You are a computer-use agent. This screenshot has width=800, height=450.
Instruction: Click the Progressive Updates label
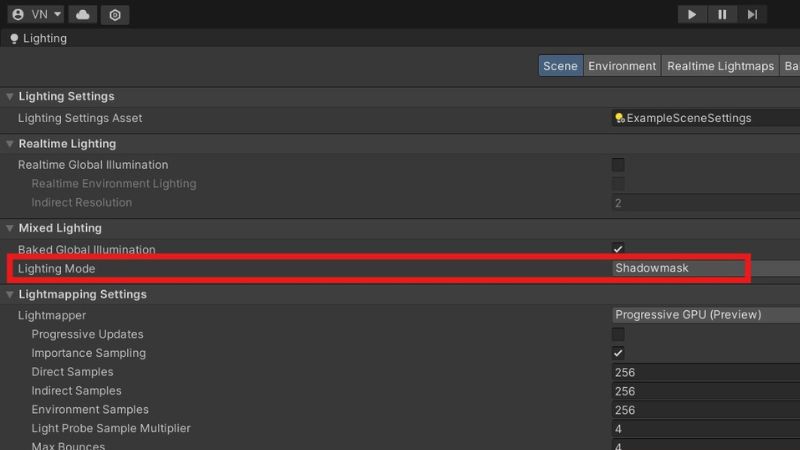click(x=87, y=334)
